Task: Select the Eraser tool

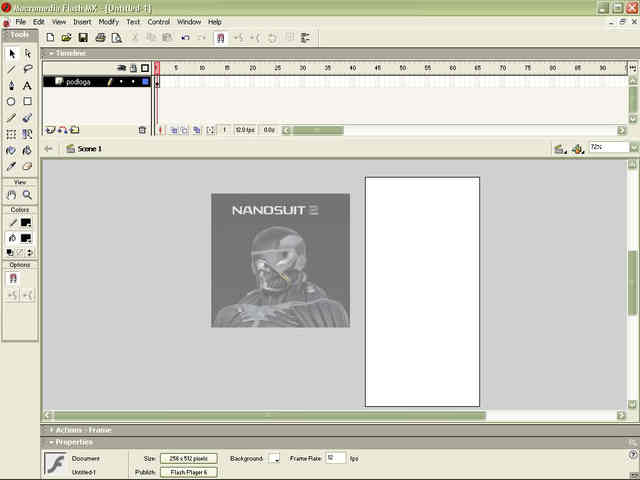Action: tap(27, 166)
